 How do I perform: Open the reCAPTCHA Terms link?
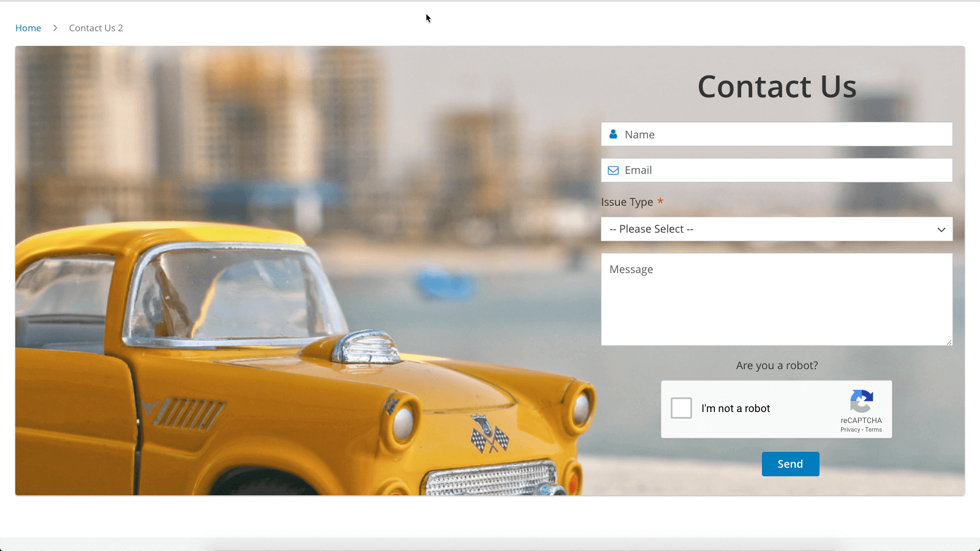[873, 430]
